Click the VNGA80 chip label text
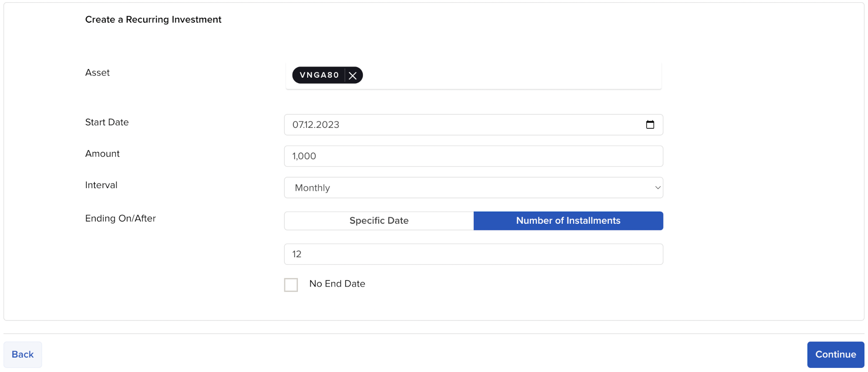This screenshot has width=868, height=372. 319,75
